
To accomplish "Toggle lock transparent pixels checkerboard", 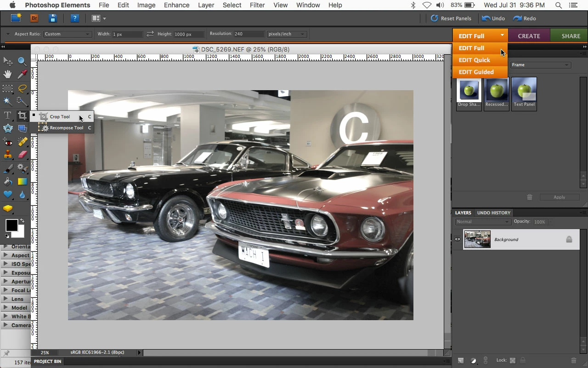I will coord(513,361).
